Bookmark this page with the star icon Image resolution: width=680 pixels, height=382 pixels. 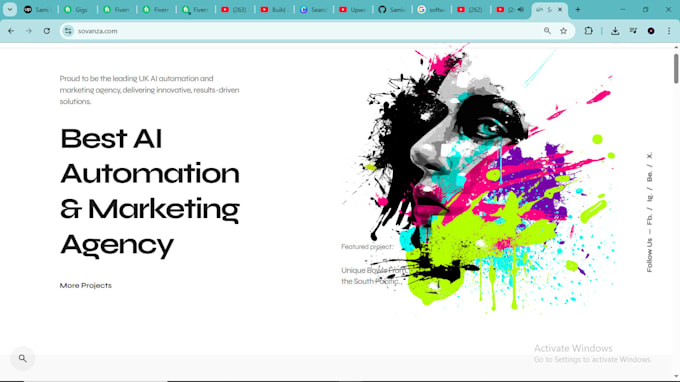(563, 31)
